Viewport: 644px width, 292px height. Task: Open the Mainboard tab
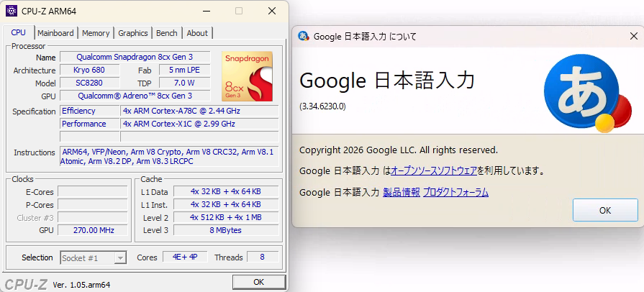tap(55, 33)
